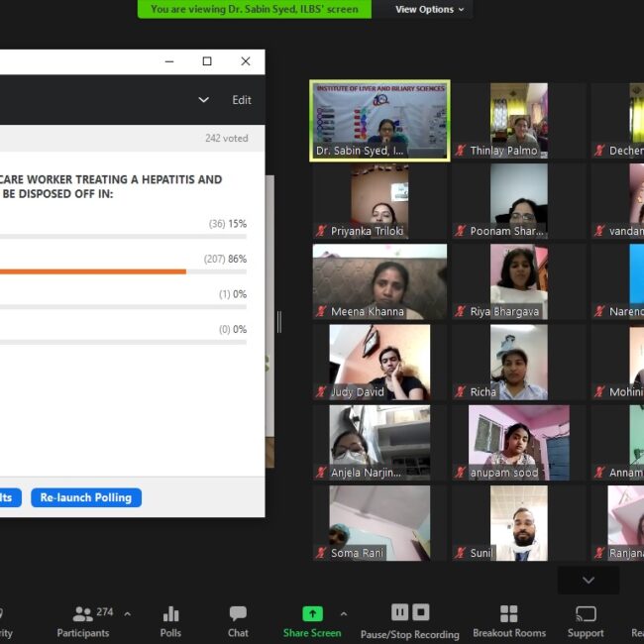
Task: Click muted mic icon on Judy David
Action: click(x=321, y=392)
